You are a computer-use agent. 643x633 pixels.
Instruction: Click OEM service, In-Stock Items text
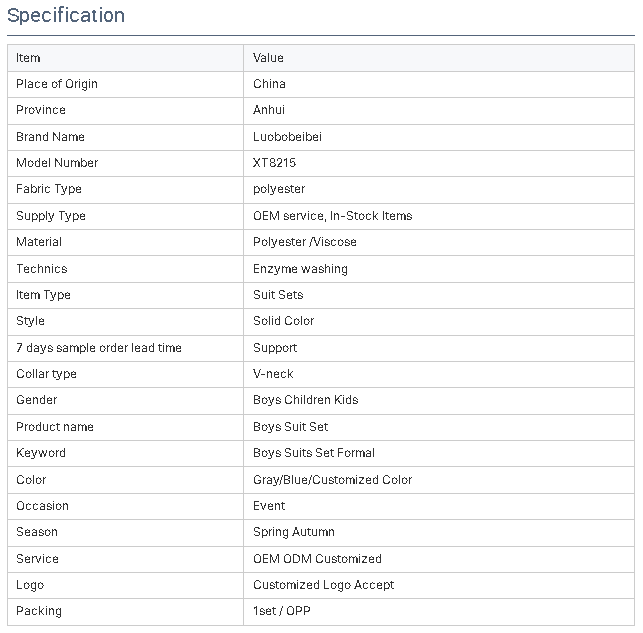point(333,216)
